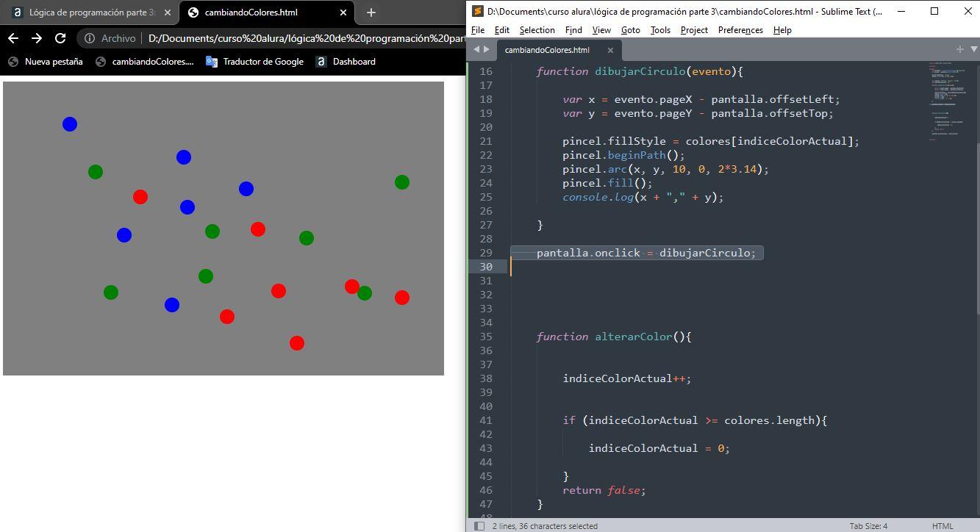This screenshot has height=532, width=980.
Task: Reload the cambiandoColores page
Action: click(x=60, y=38)
